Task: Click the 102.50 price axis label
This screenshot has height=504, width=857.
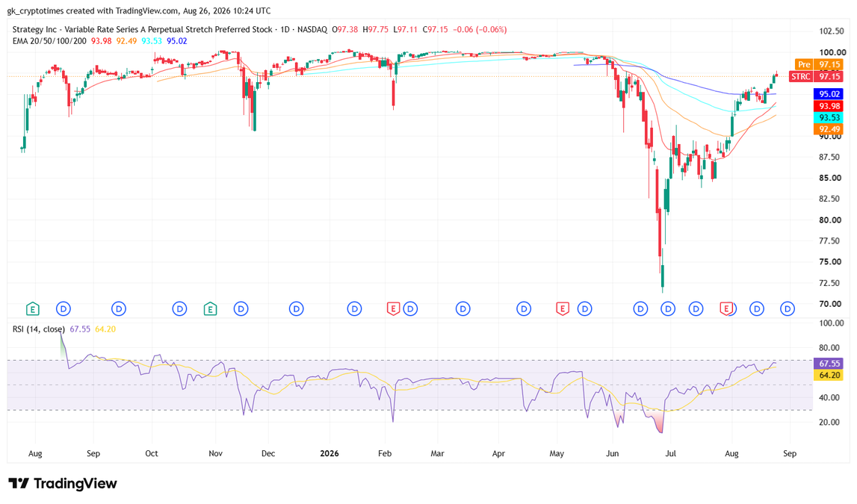Action: click(x=832, y=31)
